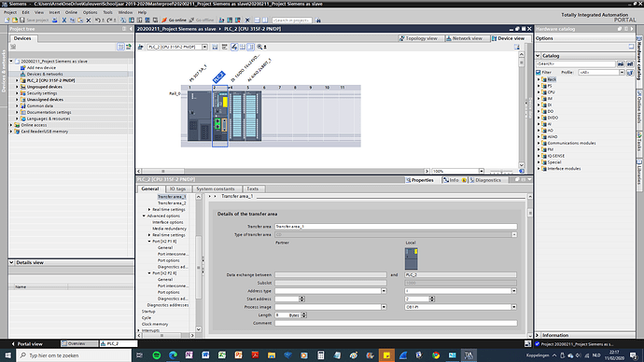Image resolution: width=644 pixels, height=362 pixels.
Task: Click the Comment input field
Action: [396, 324]
